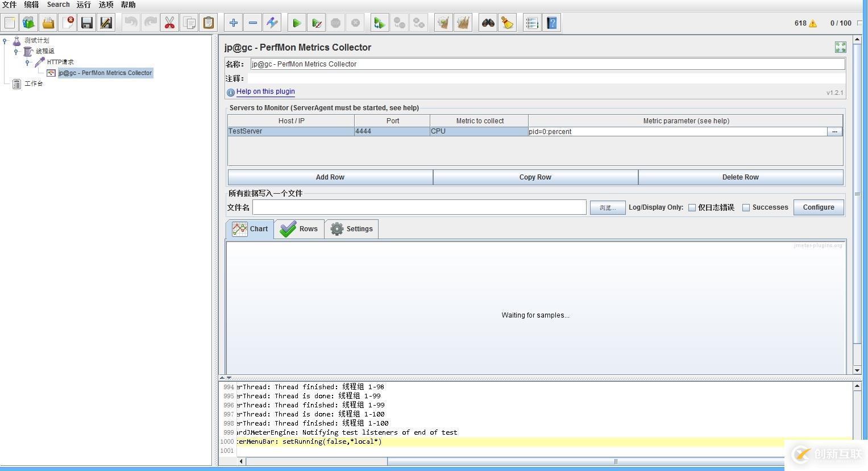Viewport: 868px width, 471px height.
Task: Click the 618 warning log indicator
Action: (x=805, y=23)
